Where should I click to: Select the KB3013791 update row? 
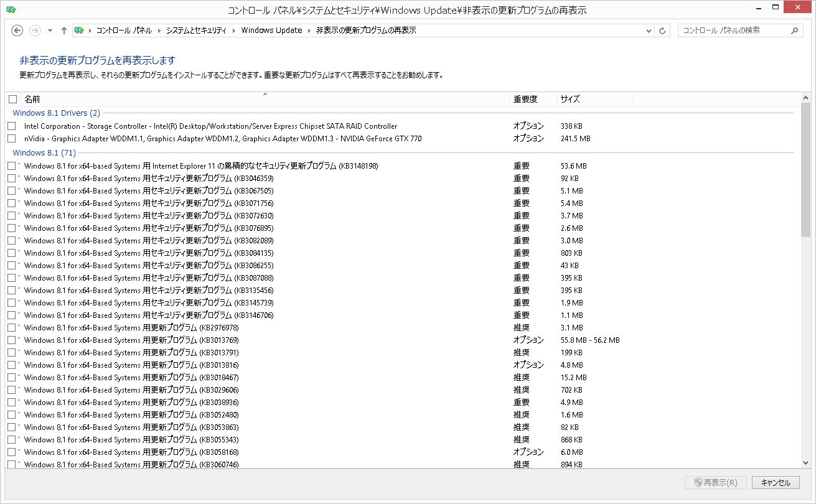[x=401, y=353]
